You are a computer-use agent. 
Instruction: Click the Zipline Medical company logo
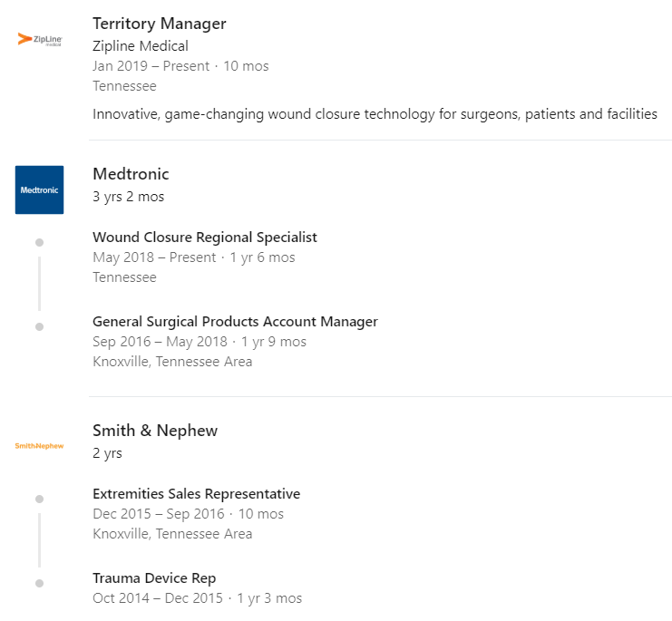[40, 39]
